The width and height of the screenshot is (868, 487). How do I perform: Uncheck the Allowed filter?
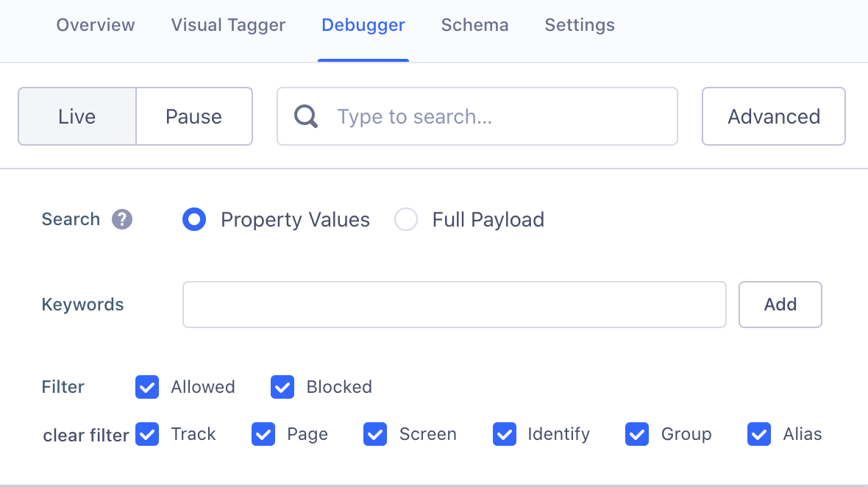pos(147,387)
